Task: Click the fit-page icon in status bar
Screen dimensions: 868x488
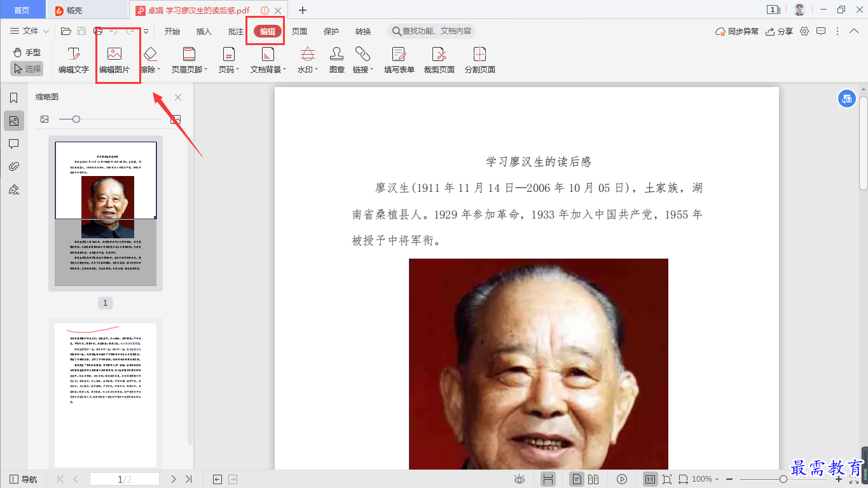Action: coord(667,479)
